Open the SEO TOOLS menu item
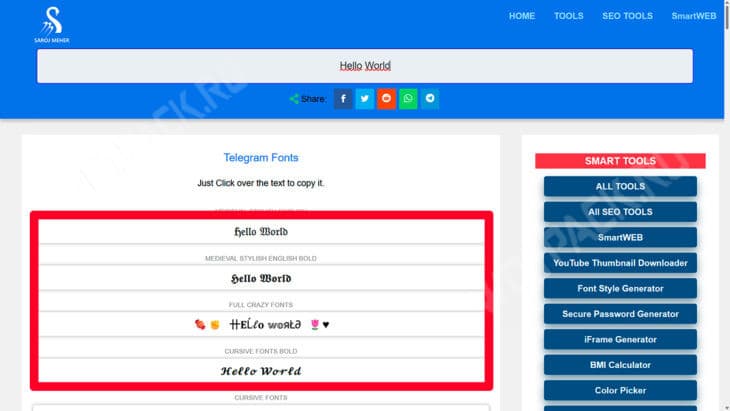 (x=627, y=16)
